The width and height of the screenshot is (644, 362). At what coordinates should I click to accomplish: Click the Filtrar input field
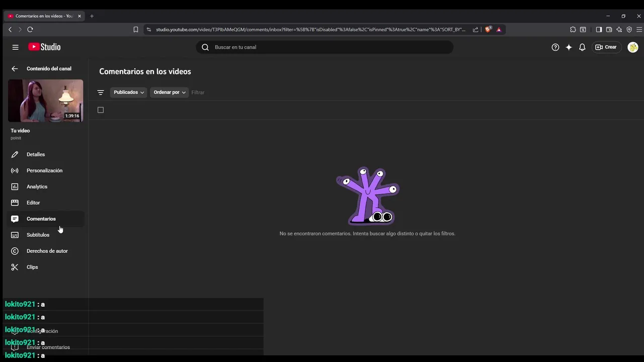point(198,93)
